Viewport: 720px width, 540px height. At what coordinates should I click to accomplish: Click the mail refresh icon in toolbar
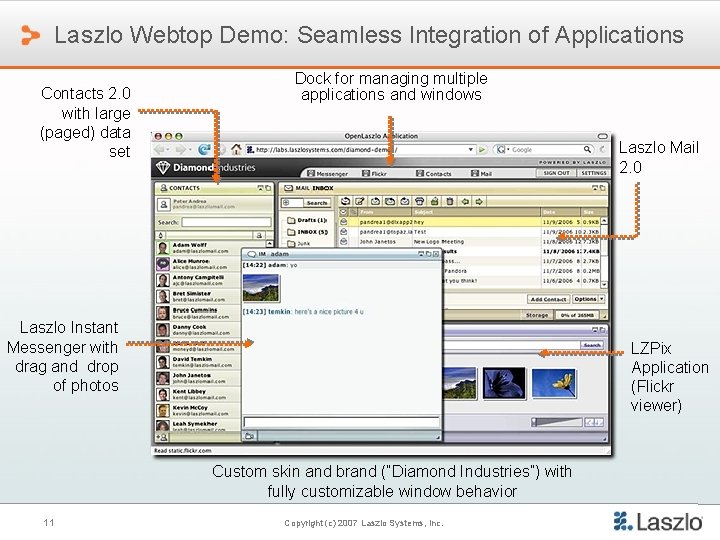pyautogui.click(x=345, y=201)
